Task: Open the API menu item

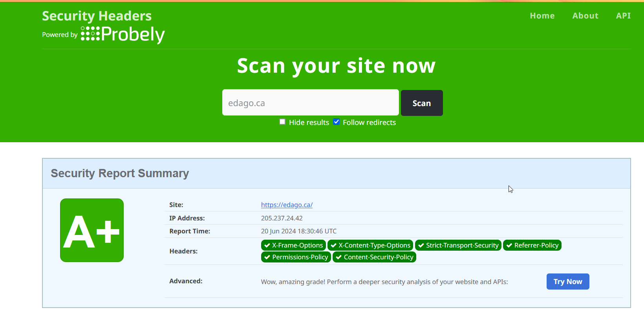Action: pyautogui.click(x=623, y=16)
